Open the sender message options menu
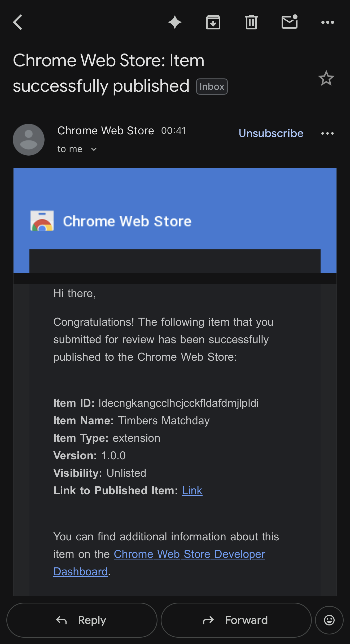 327,133
